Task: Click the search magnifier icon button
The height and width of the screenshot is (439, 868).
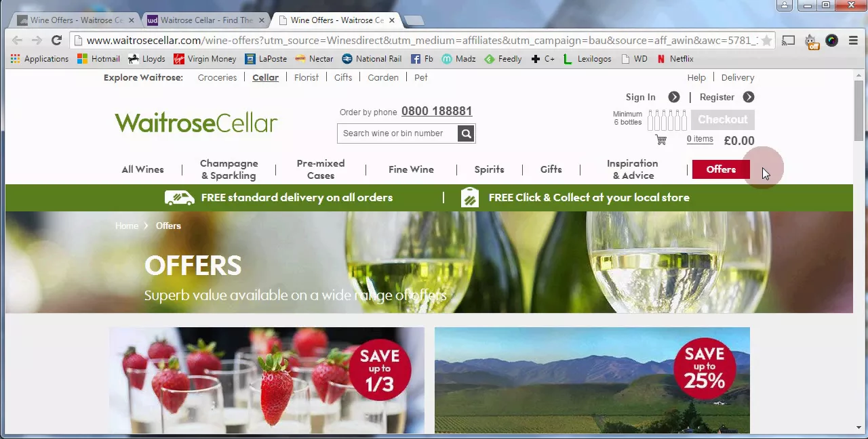Action: tap(466, 133)
